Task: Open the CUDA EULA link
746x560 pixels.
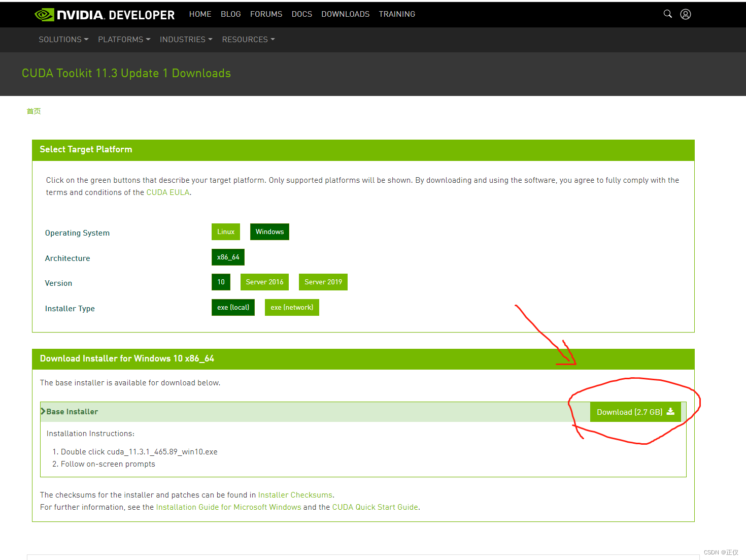Action: [x=168, y=192]
